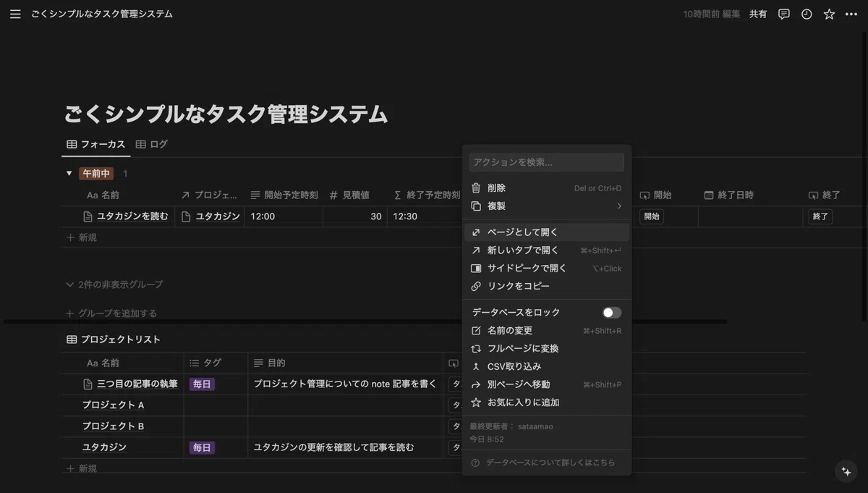Click the 12:30 end time cell

point(425,216)
